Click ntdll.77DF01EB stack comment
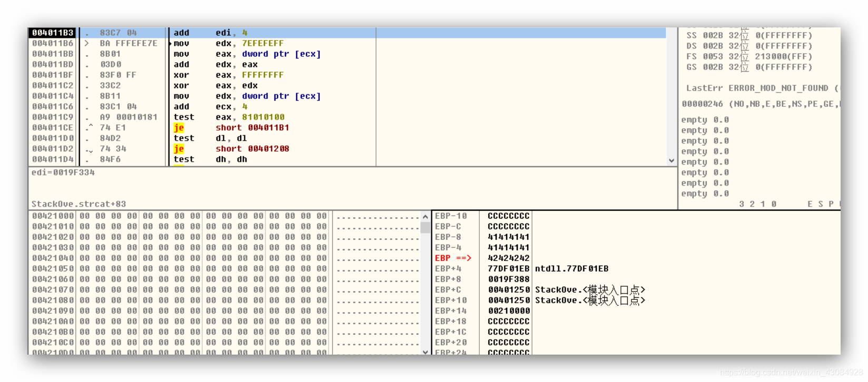This screenshot has width=868, height=382. [571, 269]
